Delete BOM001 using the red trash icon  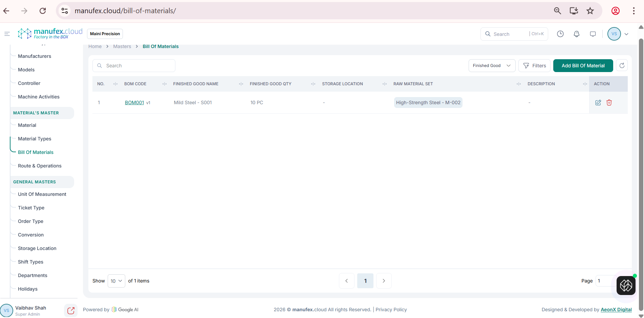pyautogui.click(x=609, y=103)
